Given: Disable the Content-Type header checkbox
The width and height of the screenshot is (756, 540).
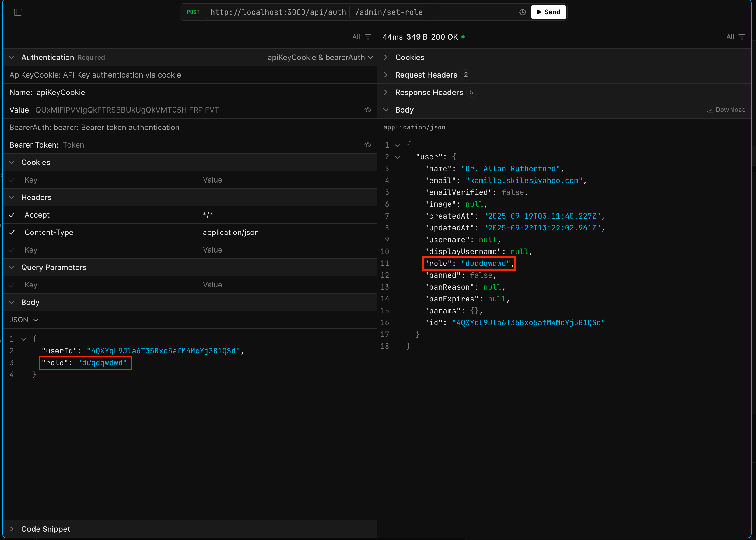Looking at the screenshot, I should coord(12,233).
